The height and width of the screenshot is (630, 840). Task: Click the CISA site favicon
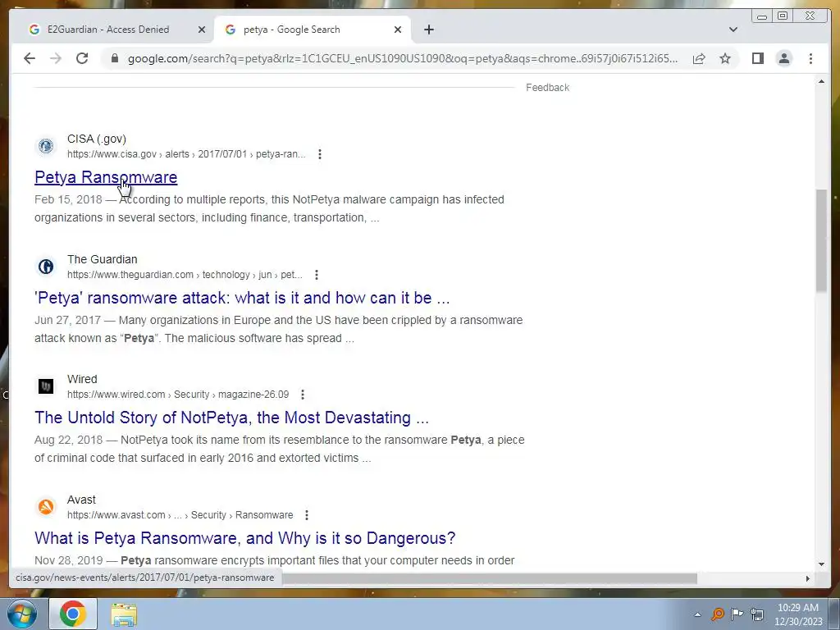point(46,146)
